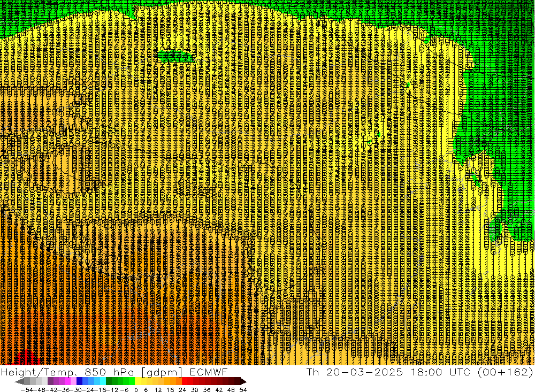Pick the darkest green swatch in the legend

[109, 381]
